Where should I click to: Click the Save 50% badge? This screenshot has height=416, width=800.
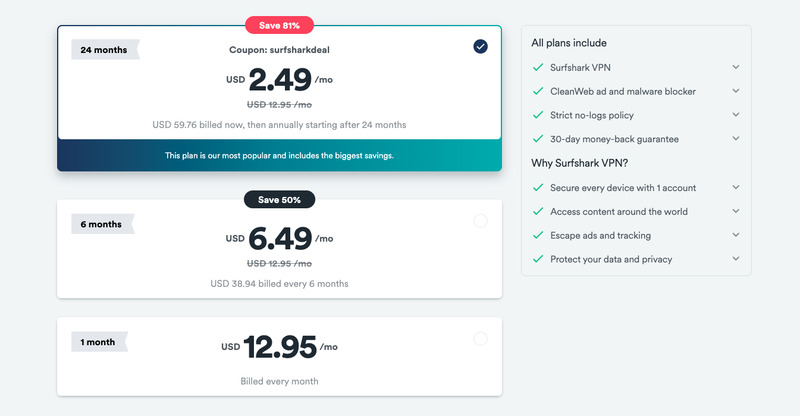tap(279, 200)
